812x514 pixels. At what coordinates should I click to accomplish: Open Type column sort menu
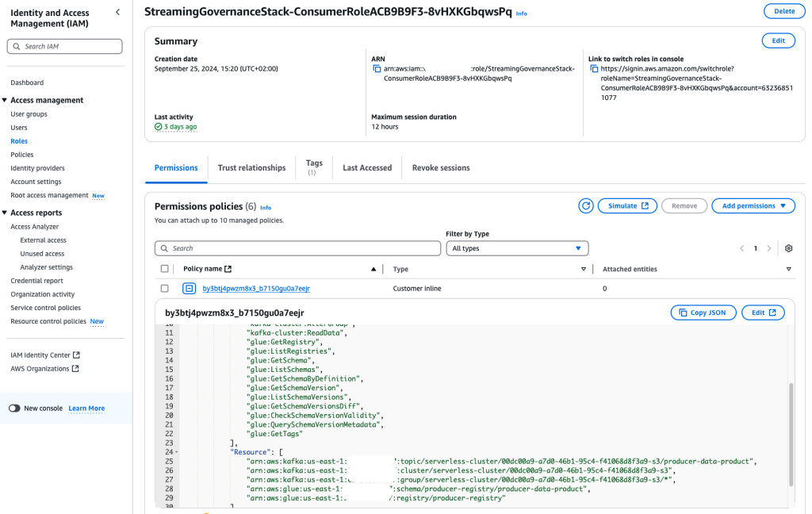584,269
